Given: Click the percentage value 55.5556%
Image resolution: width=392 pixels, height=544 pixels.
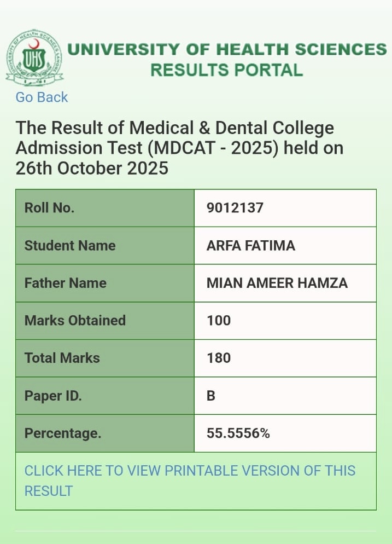Looking at the screenshot, I should click(x=238, y=433).
